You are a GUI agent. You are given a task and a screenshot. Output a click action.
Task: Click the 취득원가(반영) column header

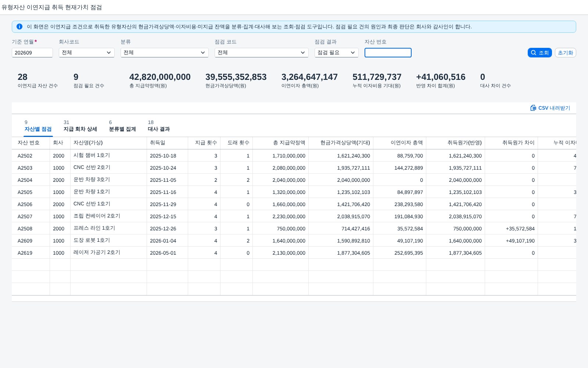click(x=456, y=143)
